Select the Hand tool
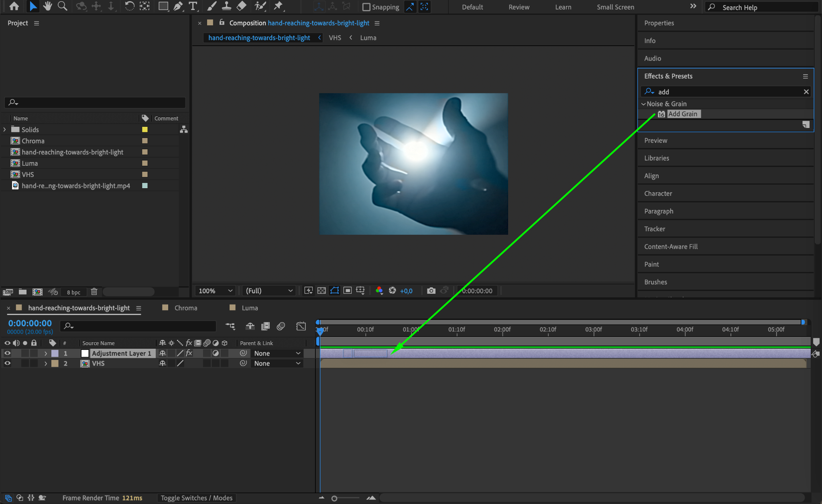822x504 pixels. [48, 6]
